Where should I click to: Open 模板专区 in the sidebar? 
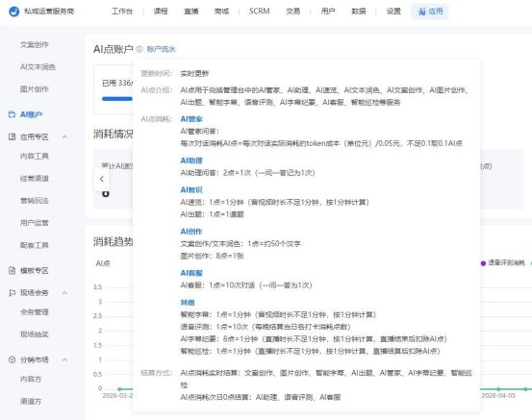coord(35,270)
